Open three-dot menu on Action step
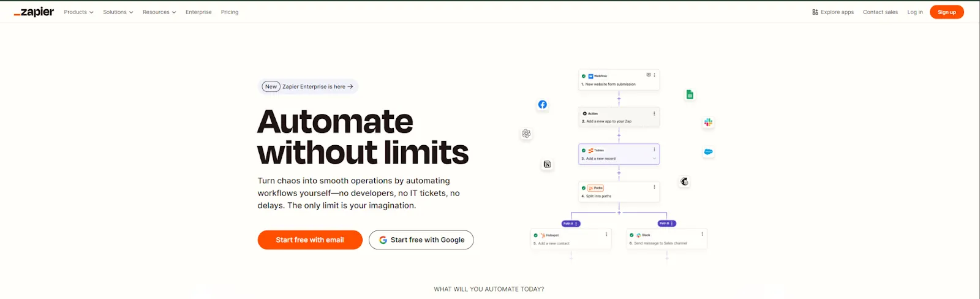Viewport: 980px width, 299px height. (x=654, y=113)
